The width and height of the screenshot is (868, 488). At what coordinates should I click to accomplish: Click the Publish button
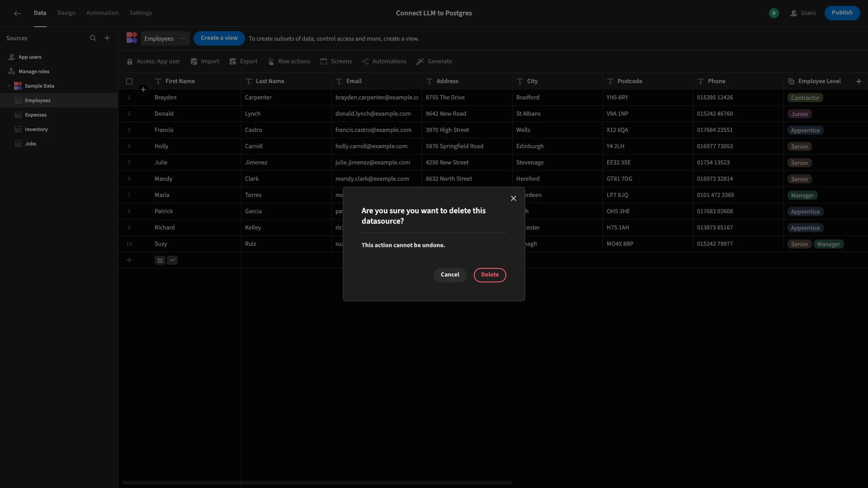842,13
